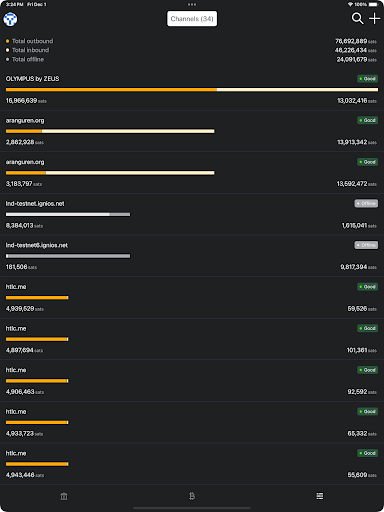Viewport: 384px width, 512px height.
Task: Open the bank wallet tab icon
Action: pos(64,496)
